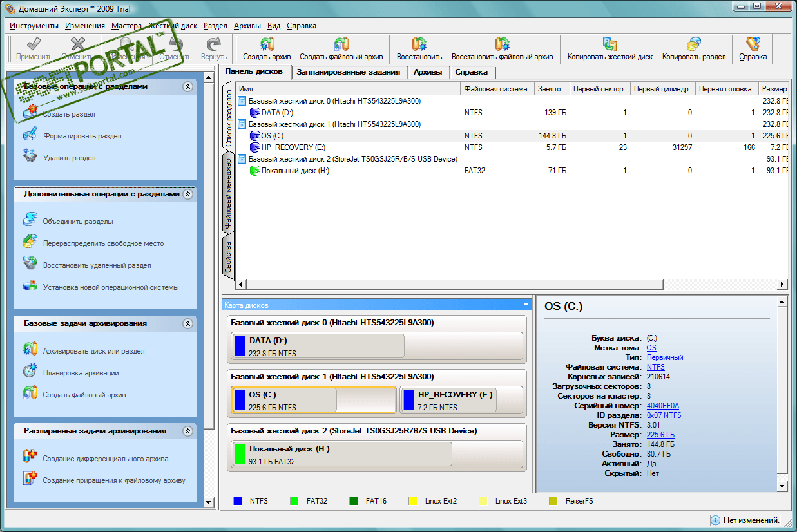
Task: Open the Справка help toolbar icon
Action: pos(753,44)
